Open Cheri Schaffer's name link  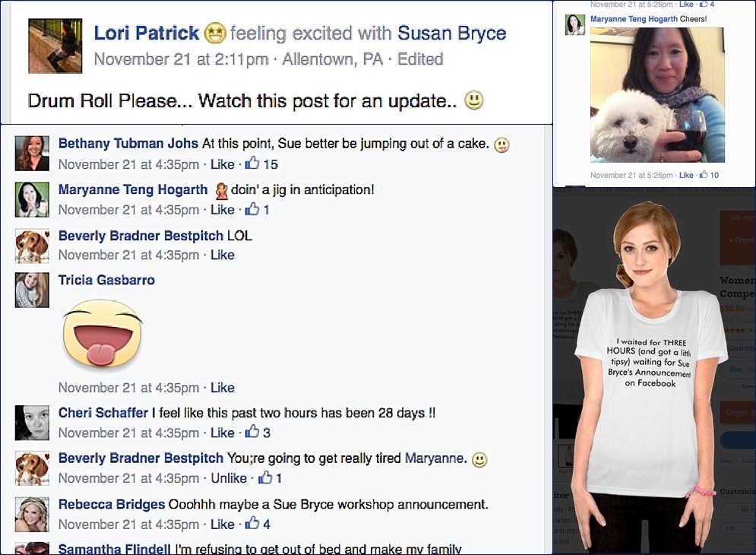[x=103, y=413]
